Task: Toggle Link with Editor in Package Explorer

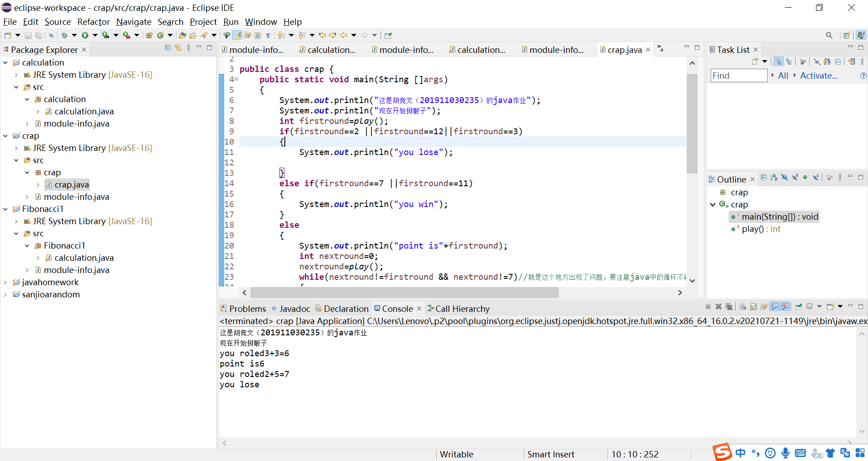Action: [178, 48]
